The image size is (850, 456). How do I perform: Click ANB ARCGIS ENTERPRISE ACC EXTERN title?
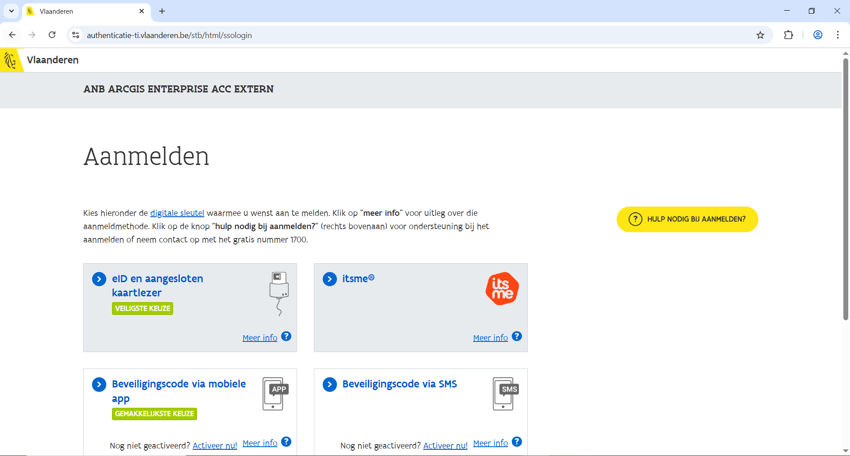(x=178, y=89)
